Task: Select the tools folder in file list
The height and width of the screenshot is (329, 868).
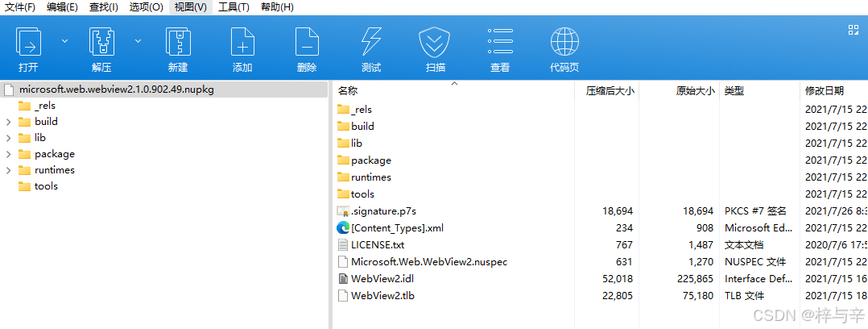Action: point(362,194)
